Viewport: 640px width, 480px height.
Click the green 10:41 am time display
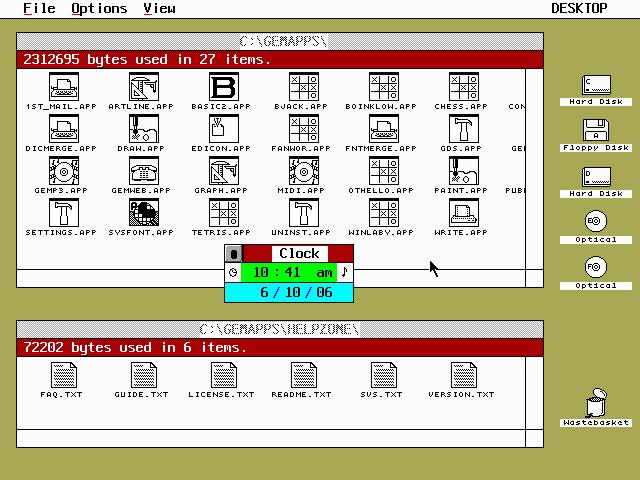[x=289, y=272]
